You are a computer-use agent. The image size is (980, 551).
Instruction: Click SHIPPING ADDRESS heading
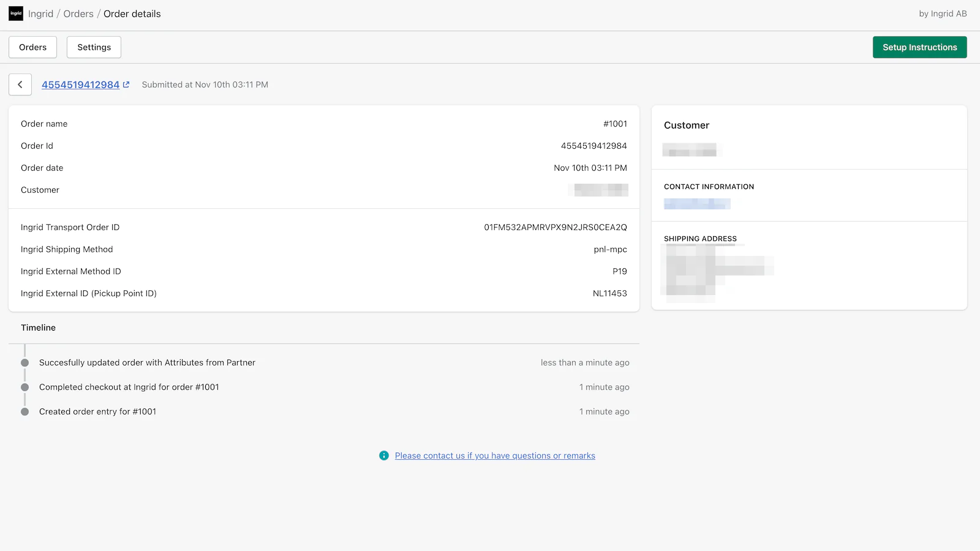coord(700,239)
